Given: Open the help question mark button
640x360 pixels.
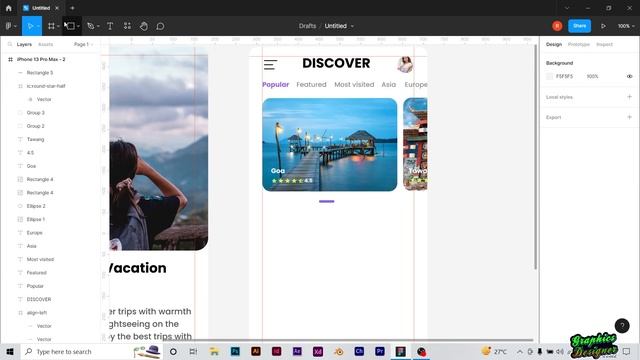Looking at the screenshot, I should tap(622, 325).
